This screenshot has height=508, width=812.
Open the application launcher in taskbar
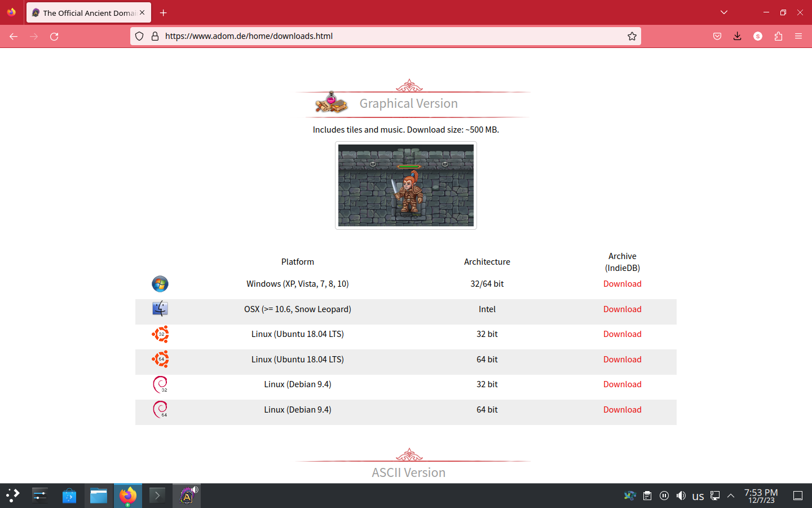pos(13,496)
